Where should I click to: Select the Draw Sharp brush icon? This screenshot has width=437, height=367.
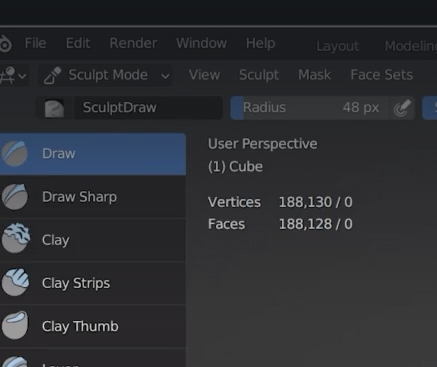(x=14, y=197)
